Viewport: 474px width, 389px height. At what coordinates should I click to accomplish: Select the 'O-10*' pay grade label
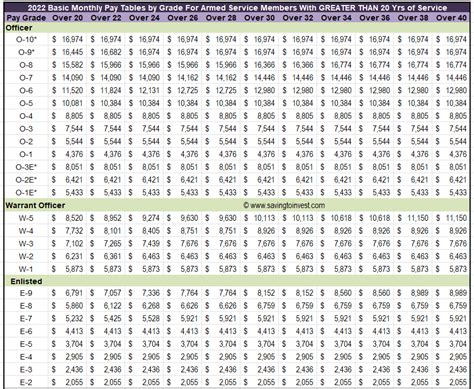[x=26, y=40]
